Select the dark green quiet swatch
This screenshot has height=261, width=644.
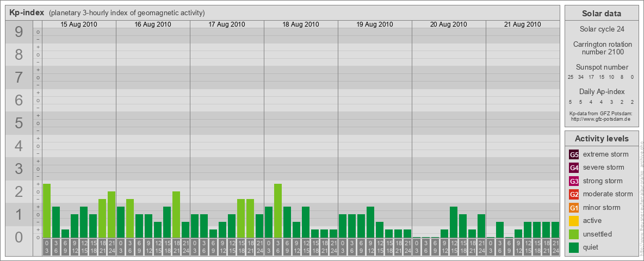click(574, 247)
